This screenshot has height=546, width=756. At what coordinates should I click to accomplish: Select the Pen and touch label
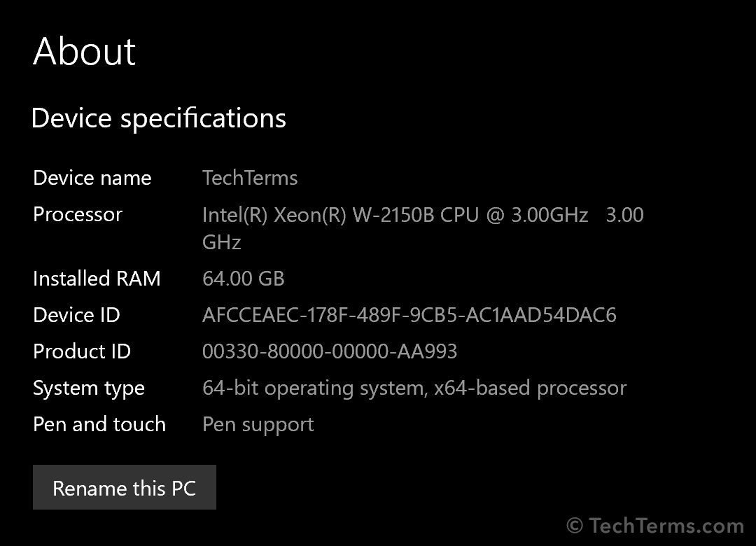(x=99, y=424)
